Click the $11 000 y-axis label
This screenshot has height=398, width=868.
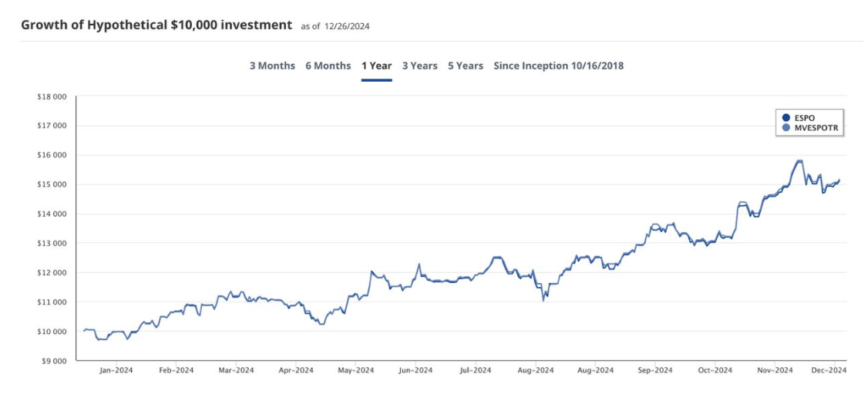tap(53, 302)
